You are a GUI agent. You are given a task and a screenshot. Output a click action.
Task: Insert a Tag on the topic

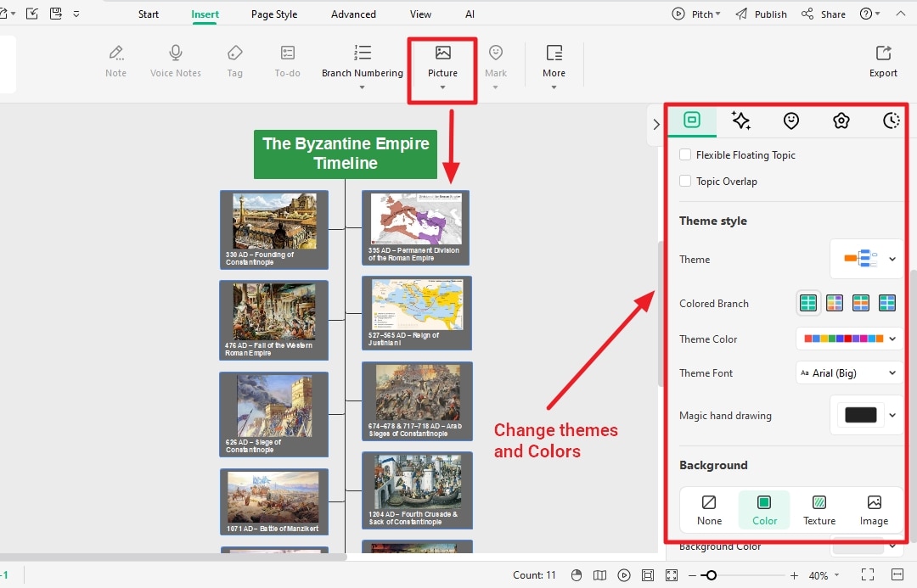234,61
